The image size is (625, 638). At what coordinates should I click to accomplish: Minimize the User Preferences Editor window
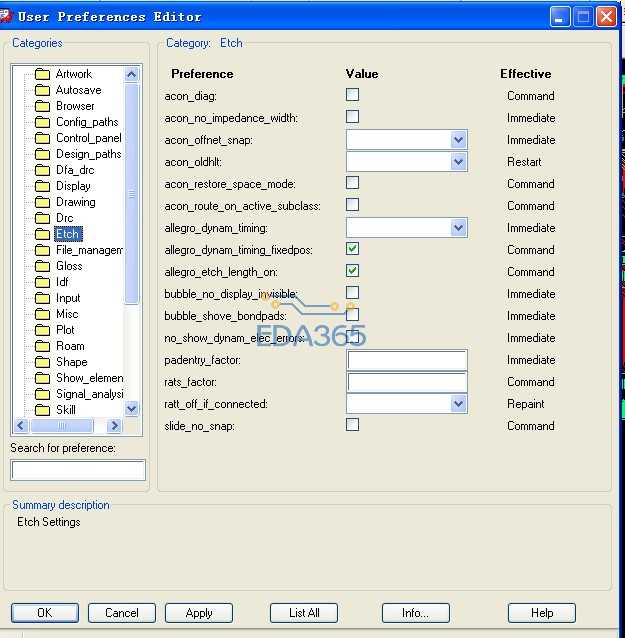pyautogui.click(x=560, y=17)
